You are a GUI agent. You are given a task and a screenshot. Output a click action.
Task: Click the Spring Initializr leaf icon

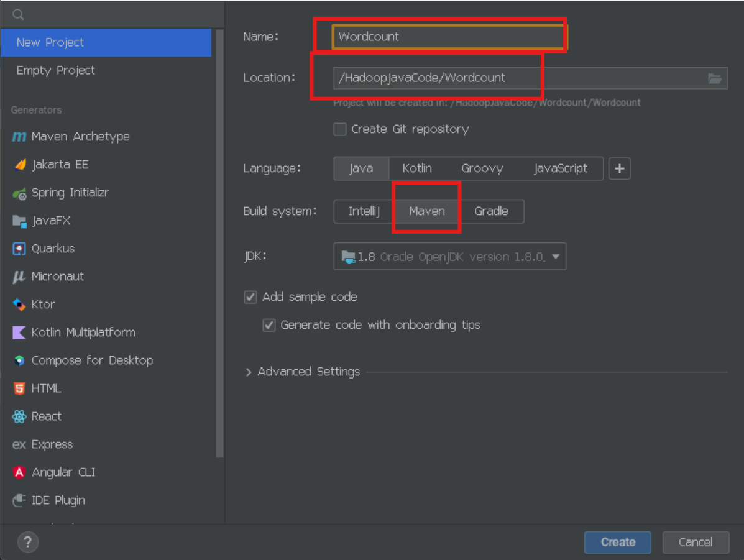click(19, 194)
